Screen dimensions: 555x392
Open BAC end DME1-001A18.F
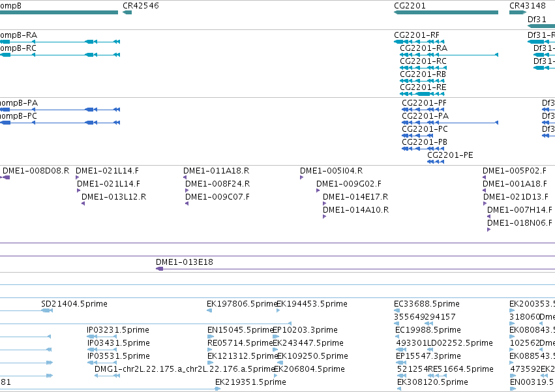click(515, 184)
